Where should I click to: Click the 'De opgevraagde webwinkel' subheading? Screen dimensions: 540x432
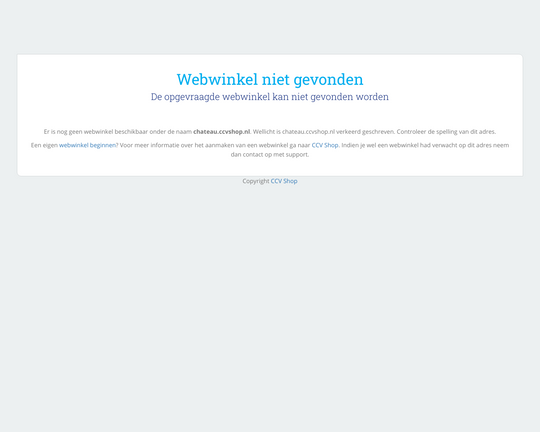[x=270, y=97]
